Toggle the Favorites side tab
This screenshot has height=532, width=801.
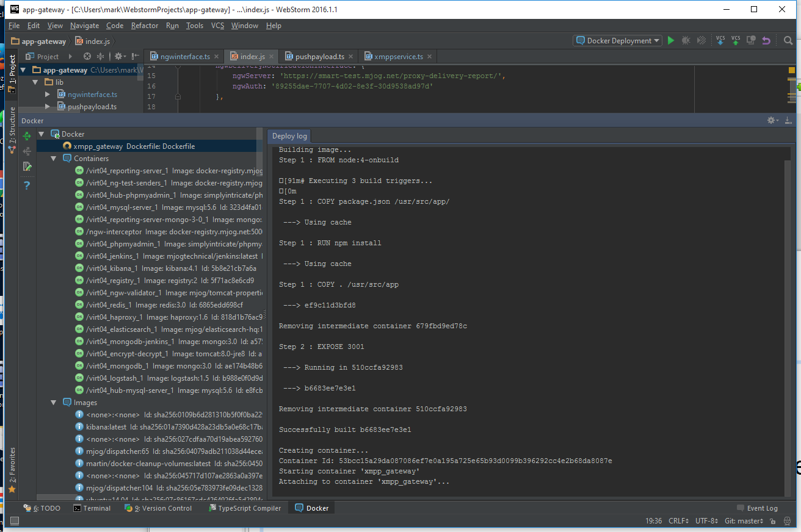12,469
